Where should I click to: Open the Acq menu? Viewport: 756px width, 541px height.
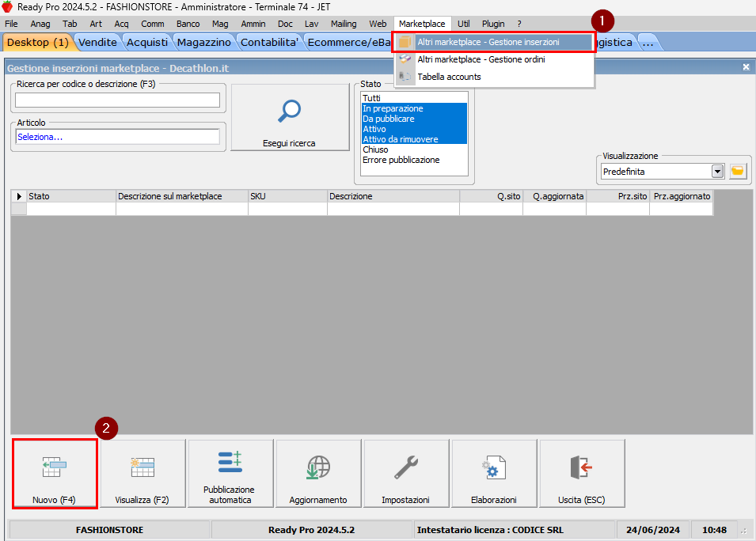coord(121,24)
